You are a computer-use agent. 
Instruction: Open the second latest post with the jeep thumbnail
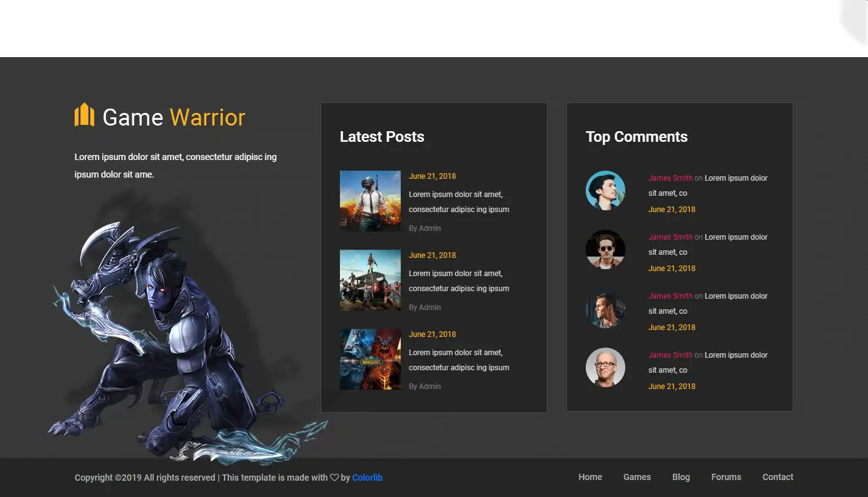click(370, 280)
